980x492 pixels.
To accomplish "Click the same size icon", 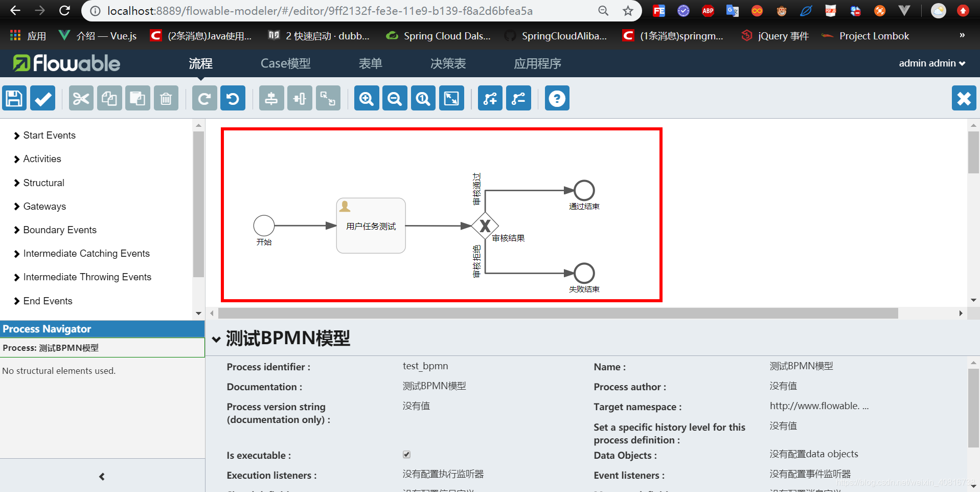I will (x=328, y=98).
